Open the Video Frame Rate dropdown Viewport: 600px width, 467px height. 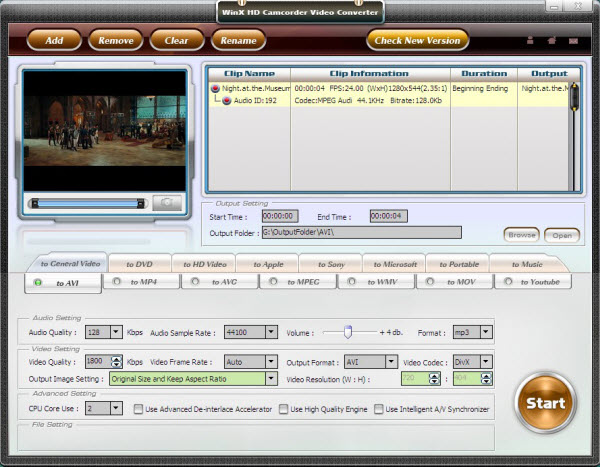[x=271, y=362]
